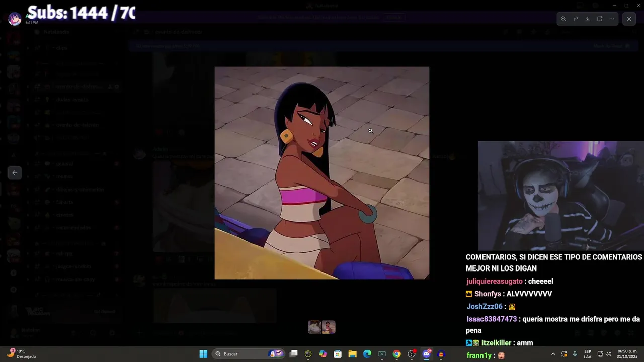Open the three-dots more options menu
The image size is (644, 362).
pyautogui.click(x=612, y=19)
